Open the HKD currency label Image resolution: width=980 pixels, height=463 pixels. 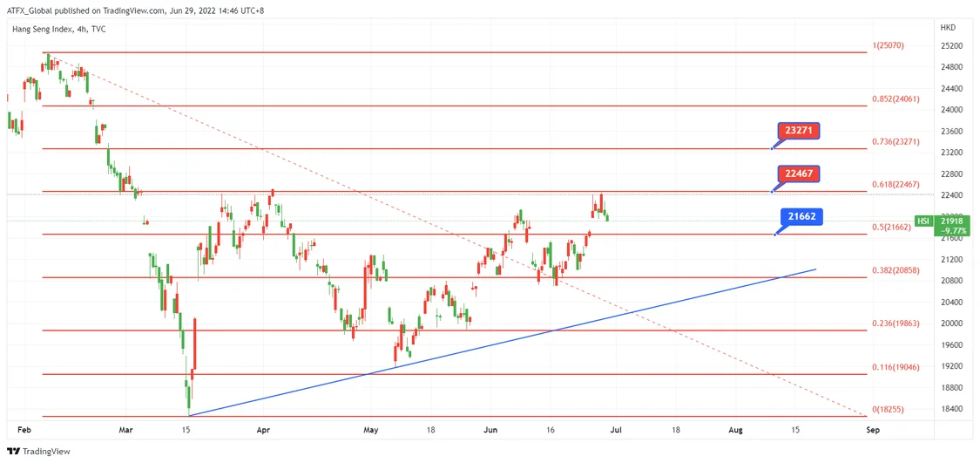948,28
